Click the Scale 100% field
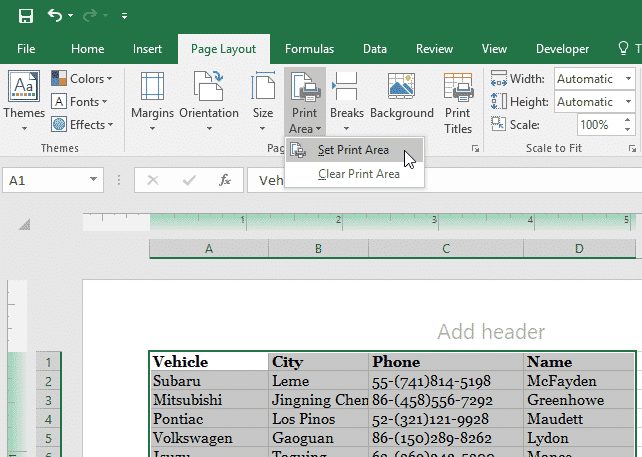642x457 pixels. coord(599,124)
